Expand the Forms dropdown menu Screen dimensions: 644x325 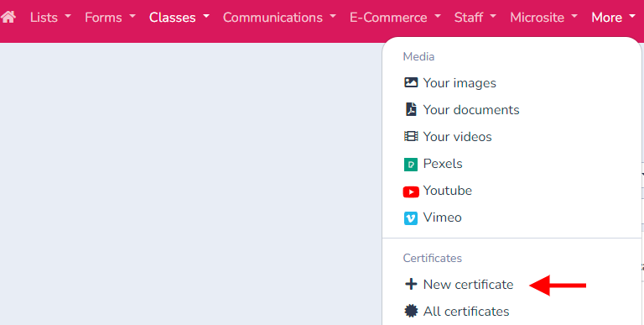(110, 18)
